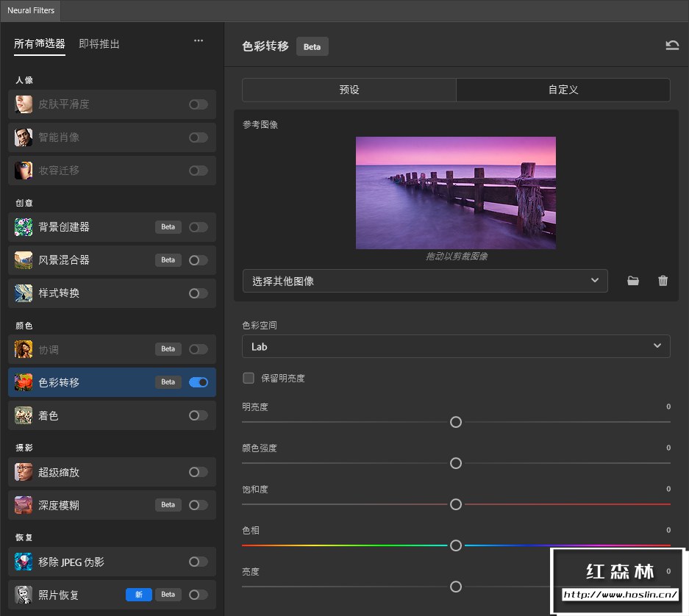
Task: Disable the 色彩转移 toggle switch
Action: click(x=199, y=382)
